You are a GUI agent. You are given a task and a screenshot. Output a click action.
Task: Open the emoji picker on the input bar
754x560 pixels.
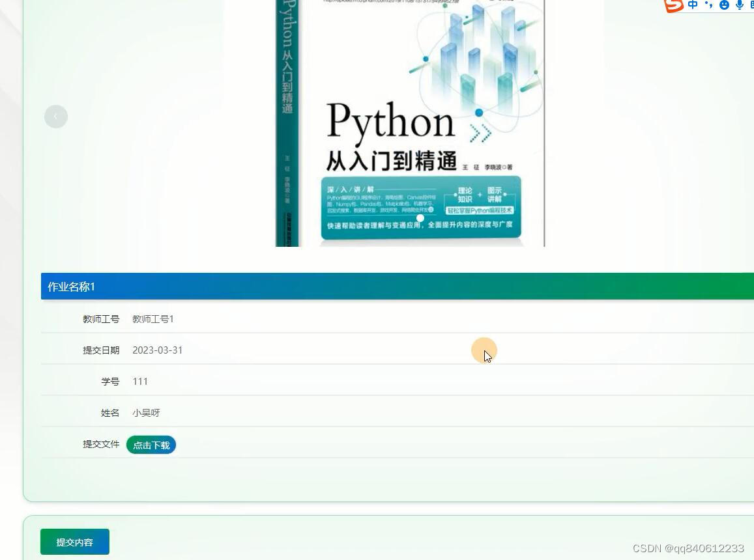pyautogui.click(x=724, y=5)
